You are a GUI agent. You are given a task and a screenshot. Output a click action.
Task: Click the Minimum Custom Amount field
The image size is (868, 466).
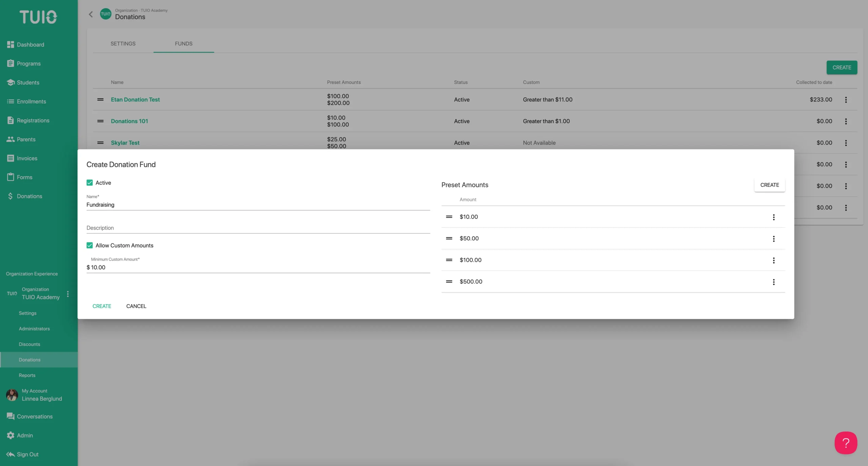click(258, 267)
